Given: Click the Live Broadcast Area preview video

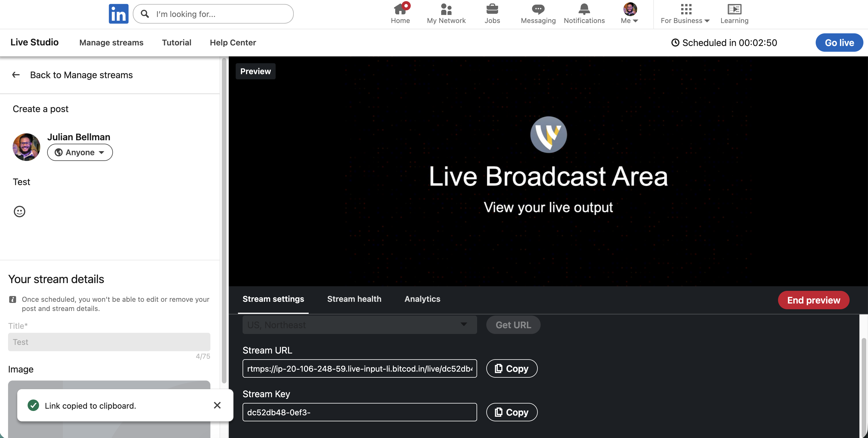Looking at the screenshot, I should tap(548, 171).
